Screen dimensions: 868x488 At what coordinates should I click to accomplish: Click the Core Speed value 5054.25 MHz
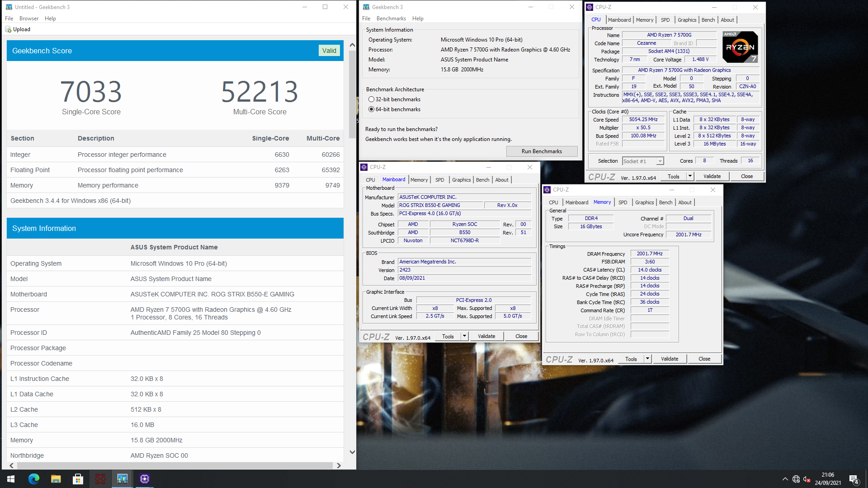(x=643, y=120)
